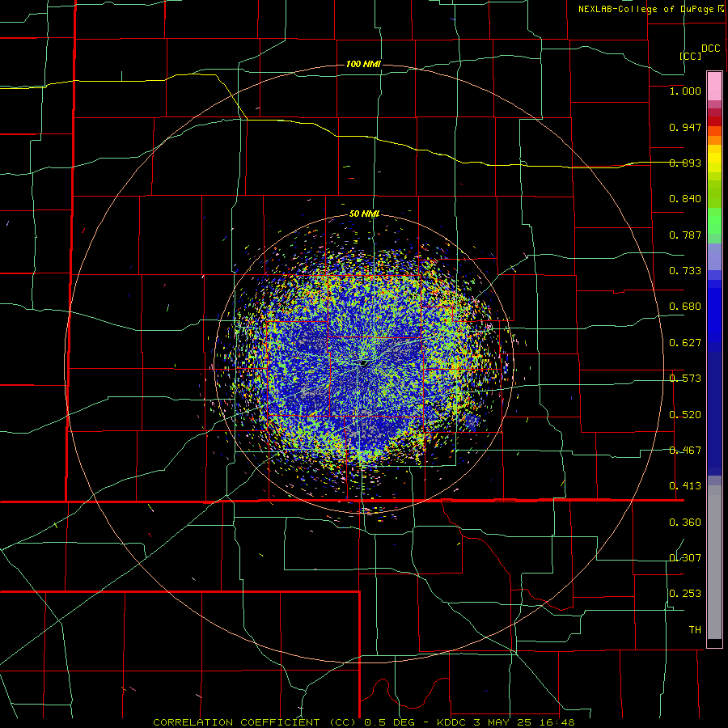
Task: Pick the lavender segment of the color bar
Action: point(714,256)
